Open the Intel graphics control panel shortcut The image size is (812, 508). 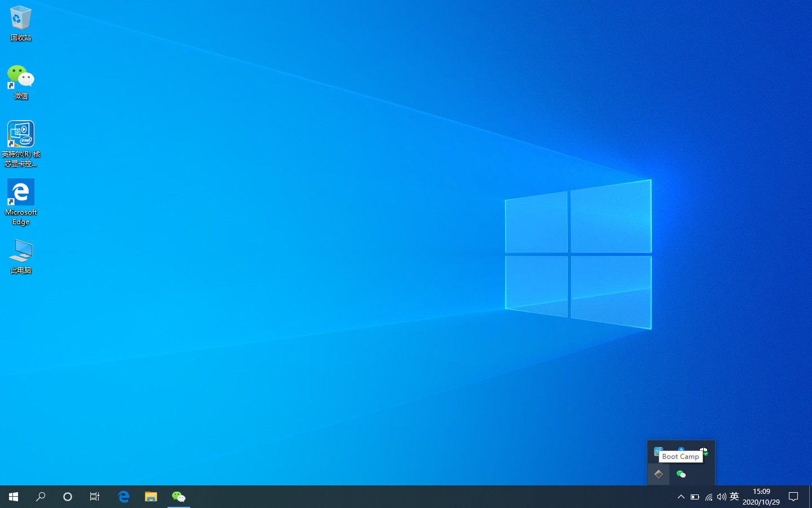tap(20, 134)
